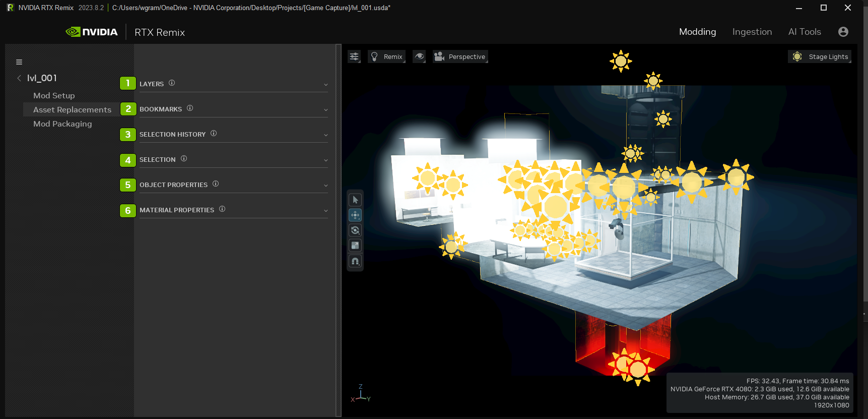Click the info icon next to LAYERS
This screenshot has height=419, width=868.
[x=172, y=83]
